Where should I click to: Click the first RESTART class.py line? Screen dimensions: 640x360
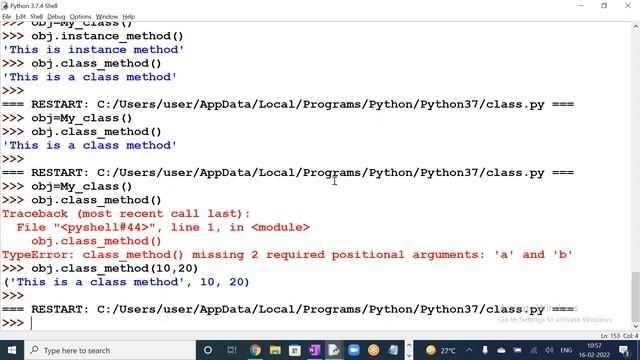pos(288,104)
